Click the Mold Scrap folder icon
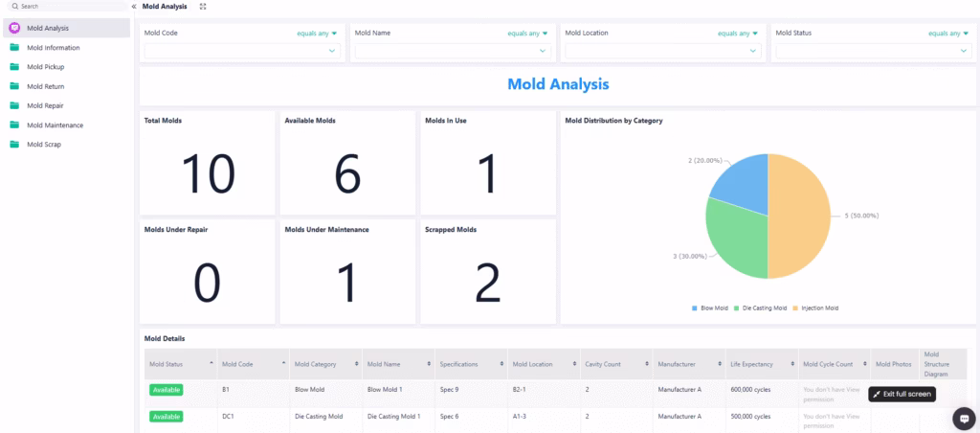980x433 pixels. pyautogui.click(x=14, y=145)
